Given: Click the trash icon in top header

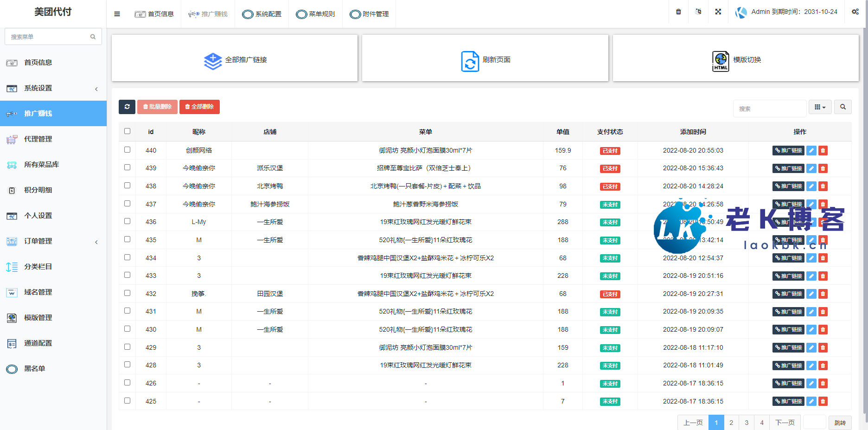Looking at the screenshot, I should pos(678,12).
